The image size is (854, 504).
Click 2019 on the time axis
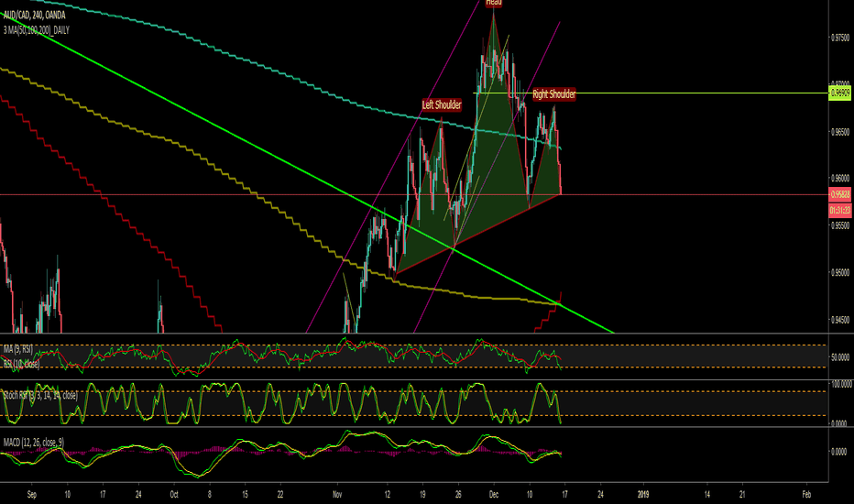(x=643, y=495)
